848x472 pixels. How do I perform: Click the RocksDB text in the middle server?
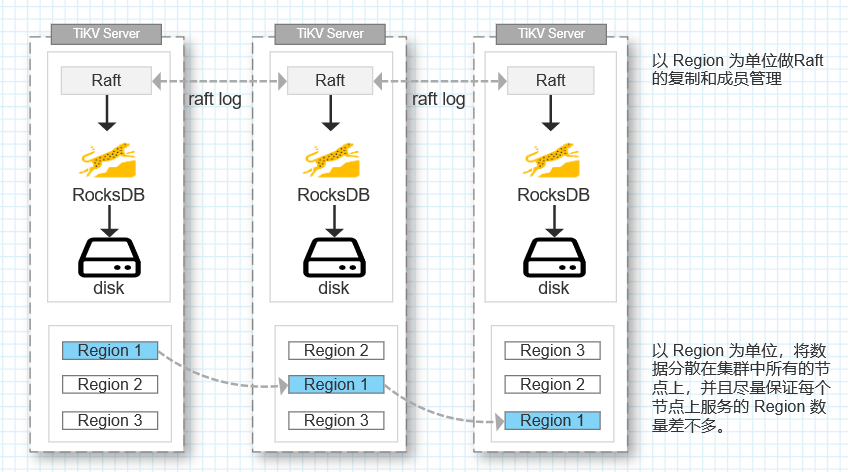(333, 195)
